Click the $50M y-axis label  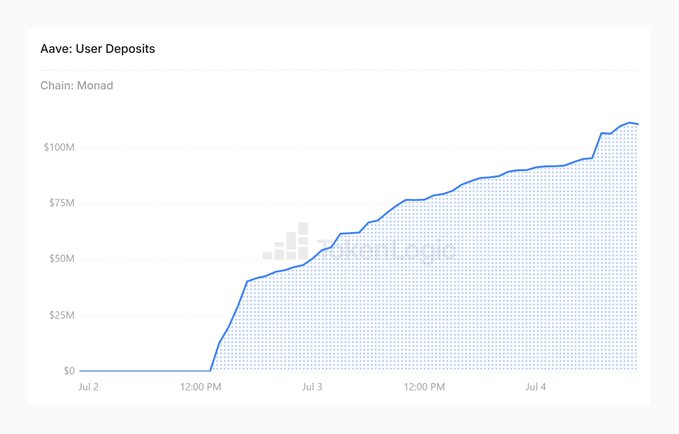[62, 259]
